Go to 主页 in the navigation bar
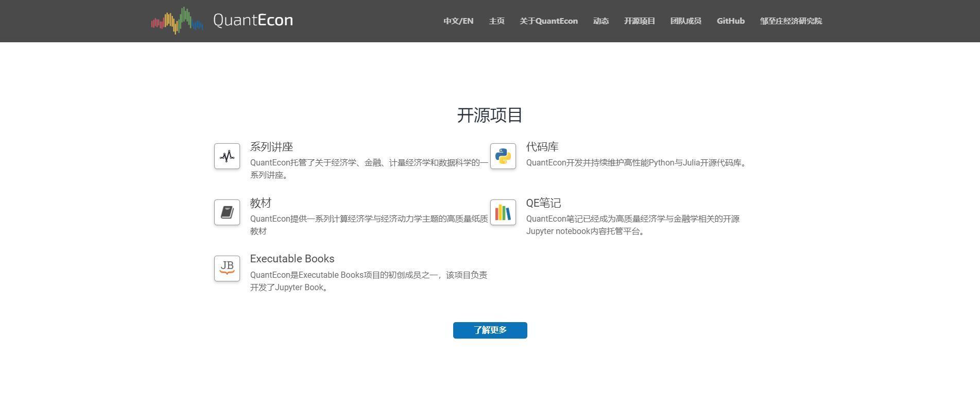The width and height of the screenshot is (980, 402). pyautogui.click(x=496, y=21)
